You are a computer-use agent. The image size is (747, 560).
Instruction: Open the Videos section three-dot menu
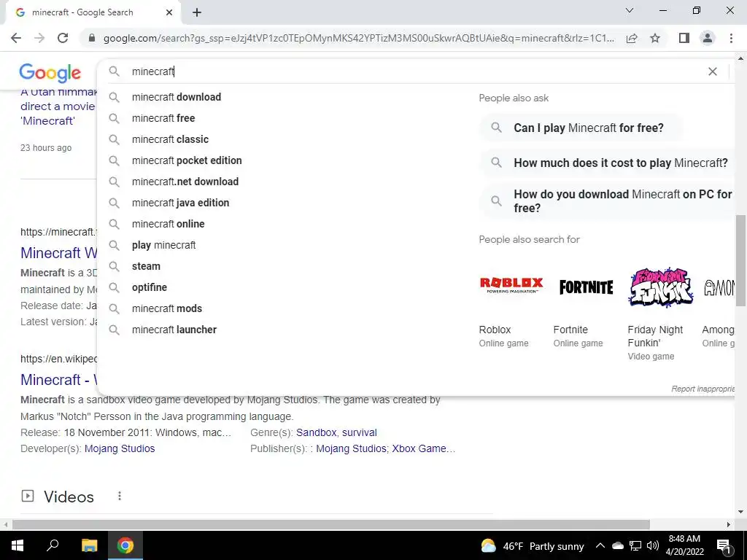click(x=120, y=496)
